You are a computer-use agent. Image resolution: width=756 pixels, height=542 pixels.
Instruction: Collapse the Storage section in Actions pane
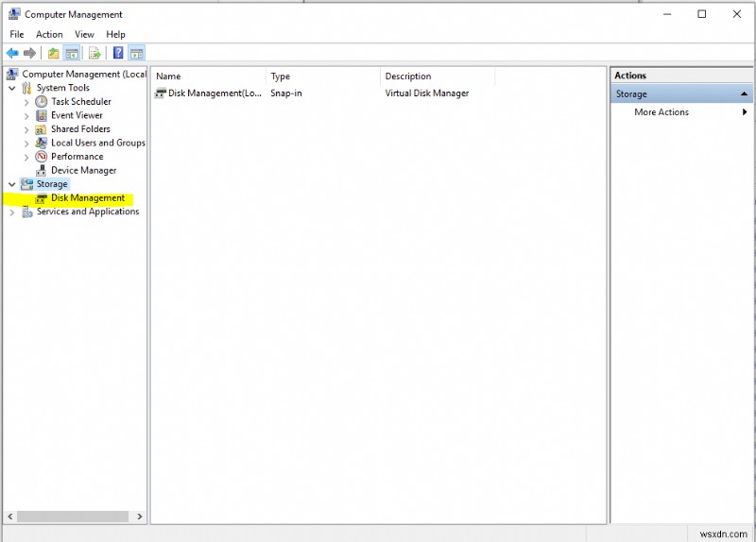[x=744, y=93]
